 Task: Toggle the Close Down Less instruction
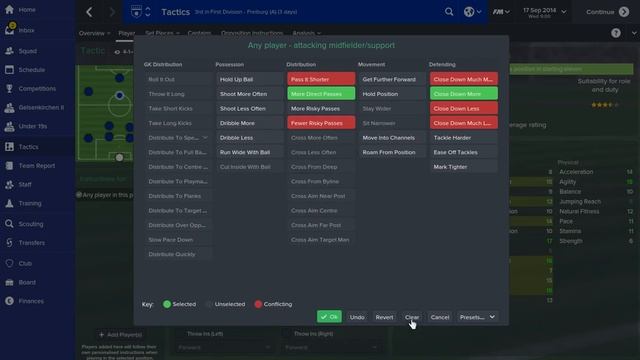tap(464, 108)
